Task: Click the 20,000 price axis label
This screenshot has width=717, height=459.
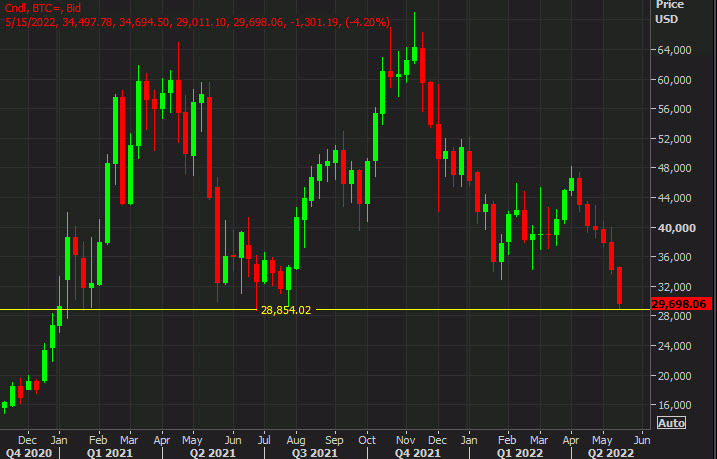Action: 675,376
